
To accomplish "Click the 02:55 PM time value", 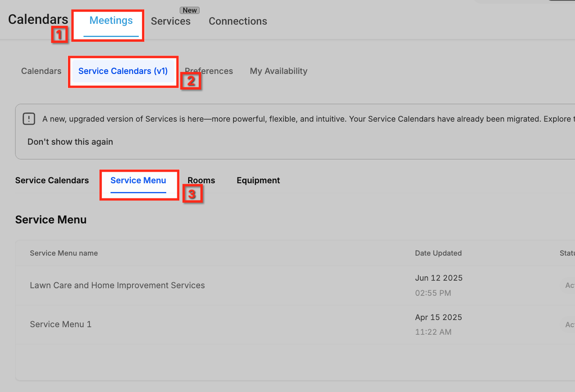I will [433, 293].
